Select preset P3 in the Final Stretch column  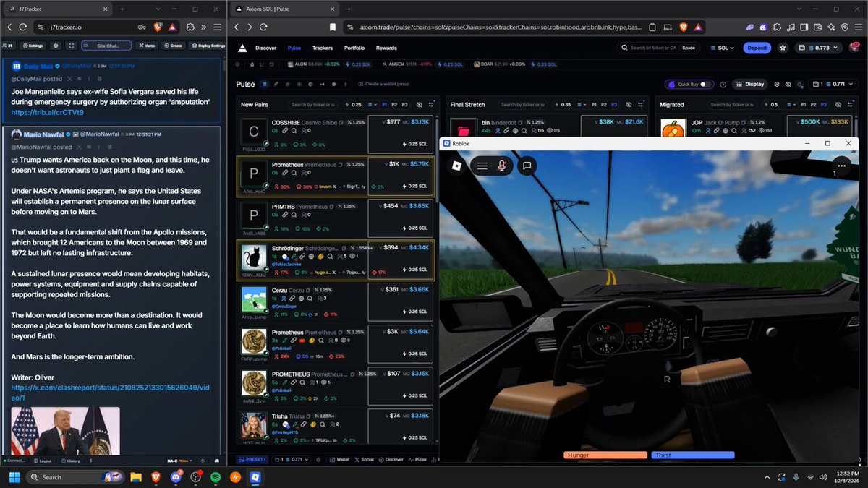[x=615, y=105]
